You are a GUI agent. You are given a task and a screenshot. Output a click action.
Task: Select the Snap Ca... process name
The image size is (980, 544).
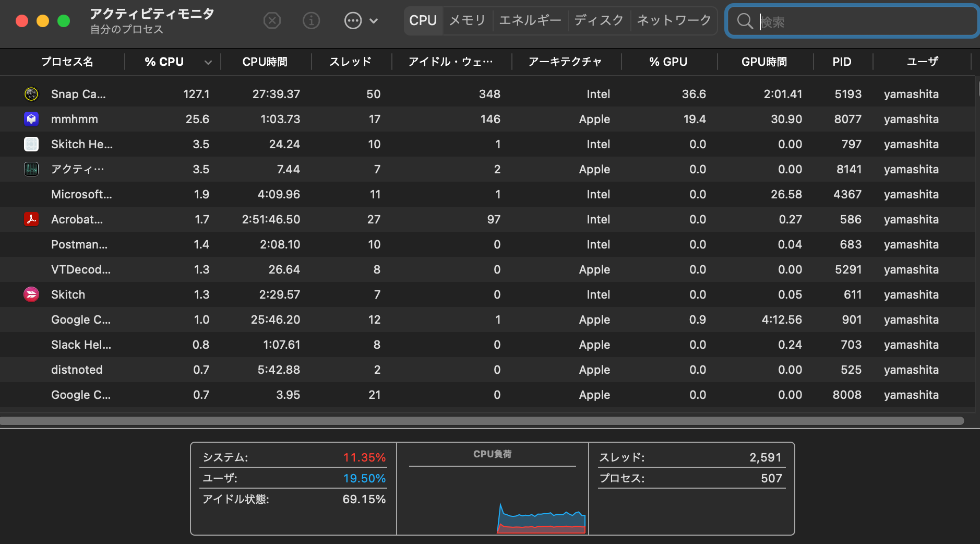[78, 94]
